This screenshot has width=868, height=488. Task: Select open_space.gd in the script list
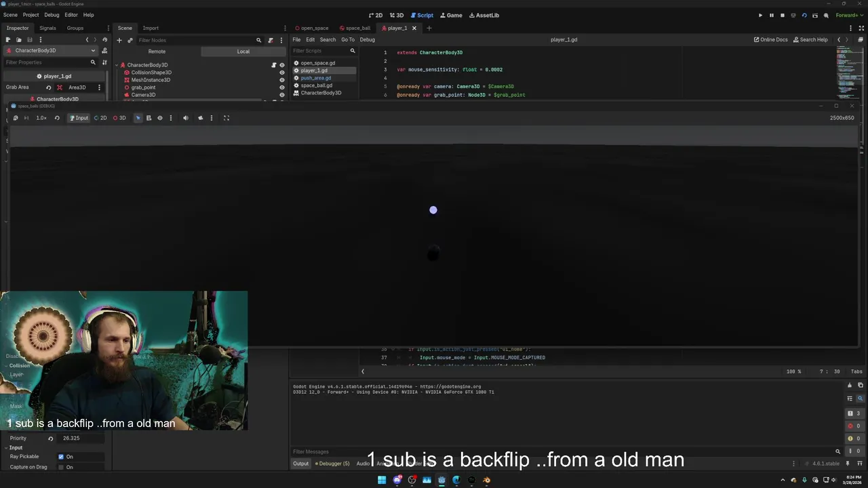(x=318, y=63)
